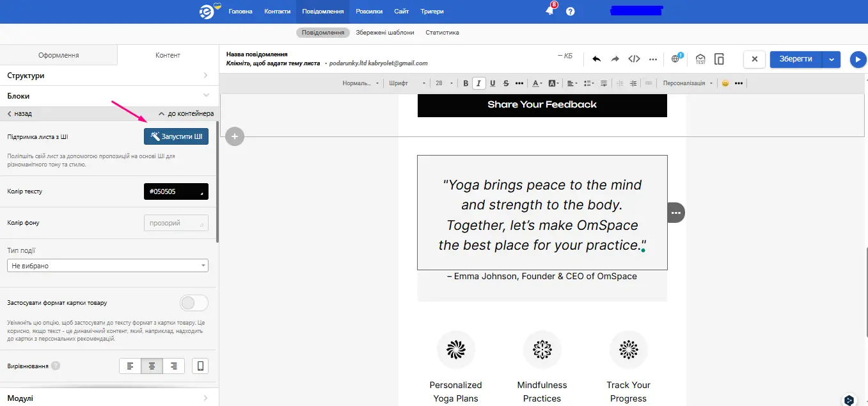This screenshot has width=868, height=406.
Task: Expand the Модулі section
Action: coord(109,398)
